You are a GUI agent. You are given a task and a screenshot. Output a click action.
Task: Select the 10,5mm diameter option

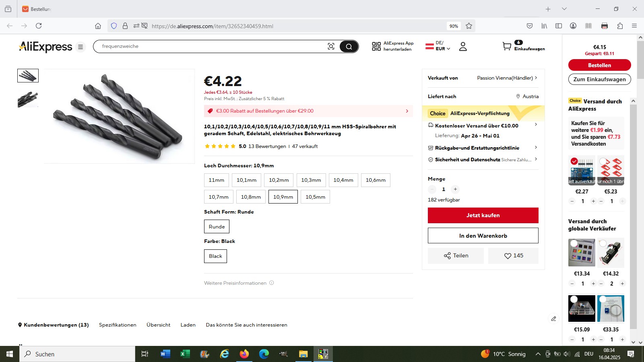coord(315,197)
